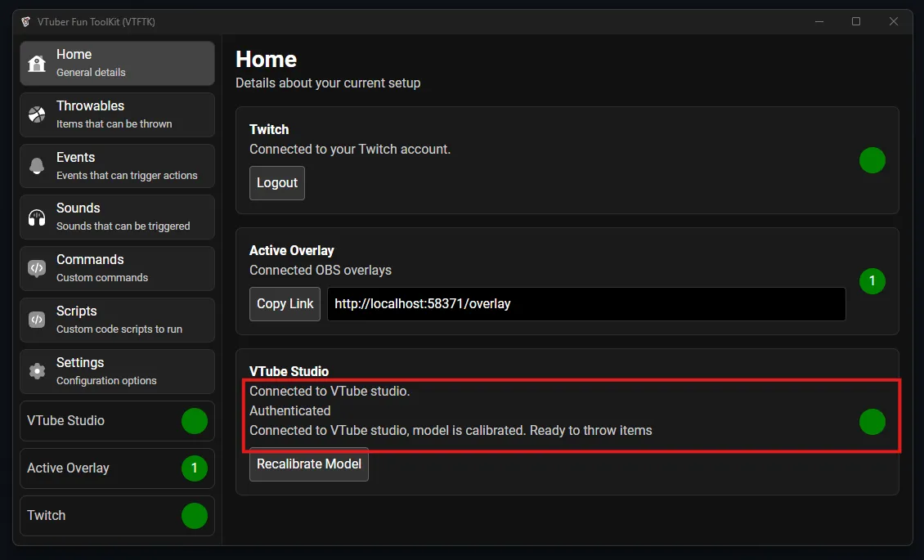Screen dimensions: 924x560
Task: Switch to the Events section
Action: click(x=117, y=166)
